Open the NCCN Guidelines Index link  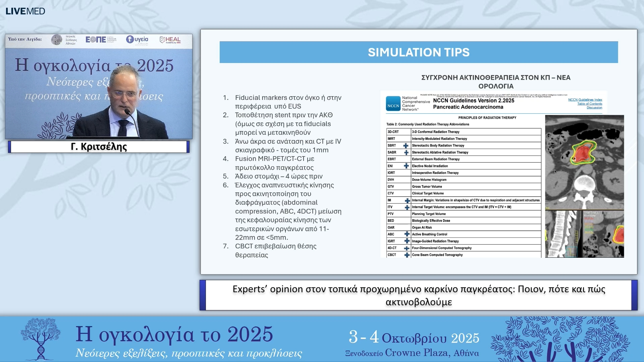tap(586, 100)
